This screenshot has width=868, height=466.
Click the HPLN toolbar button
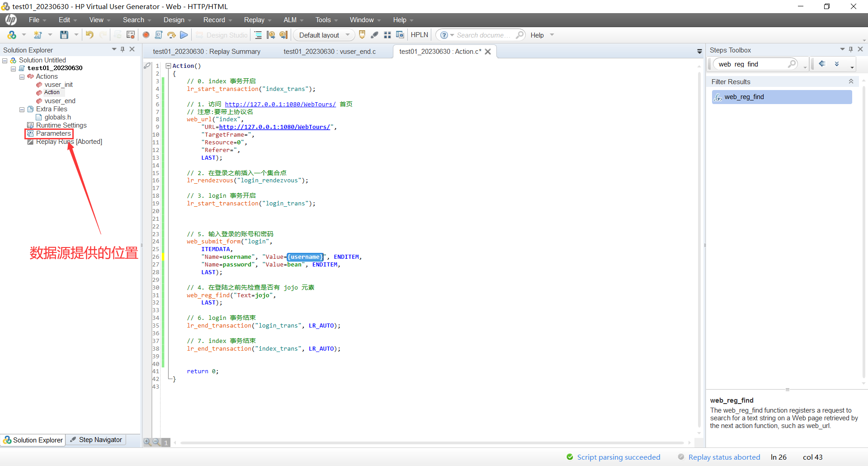pos(419,35)
